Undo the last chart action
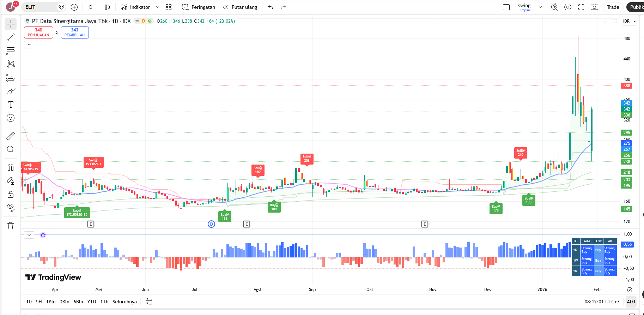 coord(271,7)
